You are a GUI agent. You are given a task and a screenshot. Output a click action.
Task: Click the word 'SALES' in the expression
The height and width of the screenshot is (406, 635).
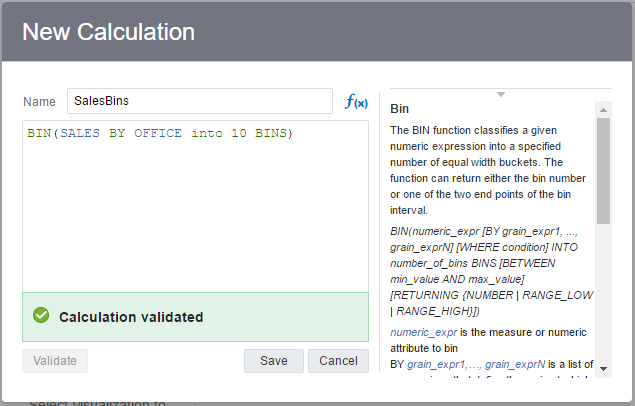tap(80, 133)
